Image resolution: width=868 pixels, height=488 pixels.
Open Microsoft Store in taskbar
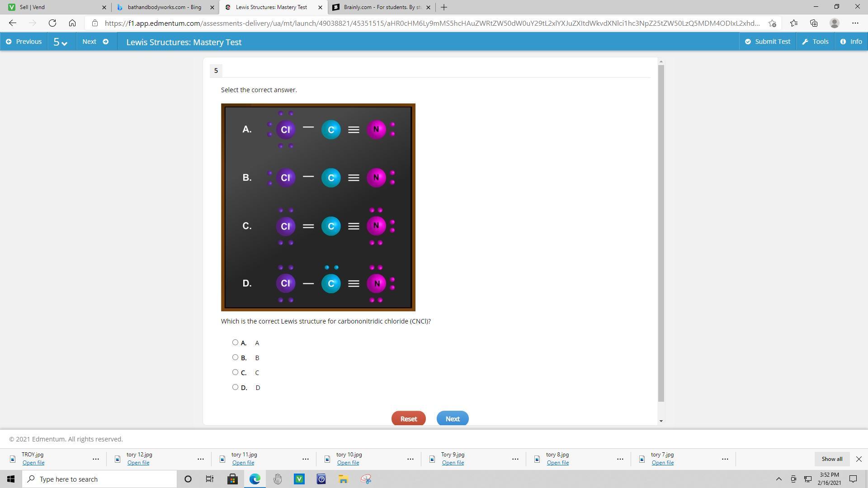[x=232, y=479]
